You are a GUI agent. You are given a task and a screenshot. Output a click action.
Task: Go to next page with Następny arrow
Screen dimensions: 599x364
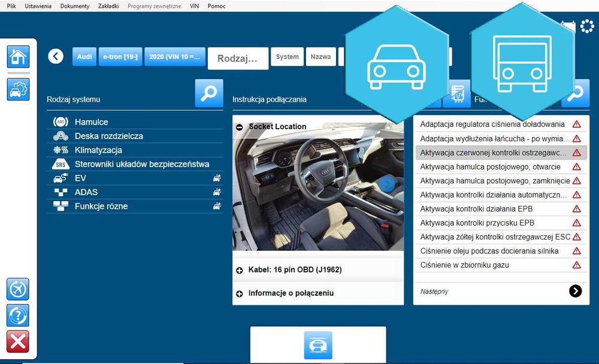tap(575, 291)
